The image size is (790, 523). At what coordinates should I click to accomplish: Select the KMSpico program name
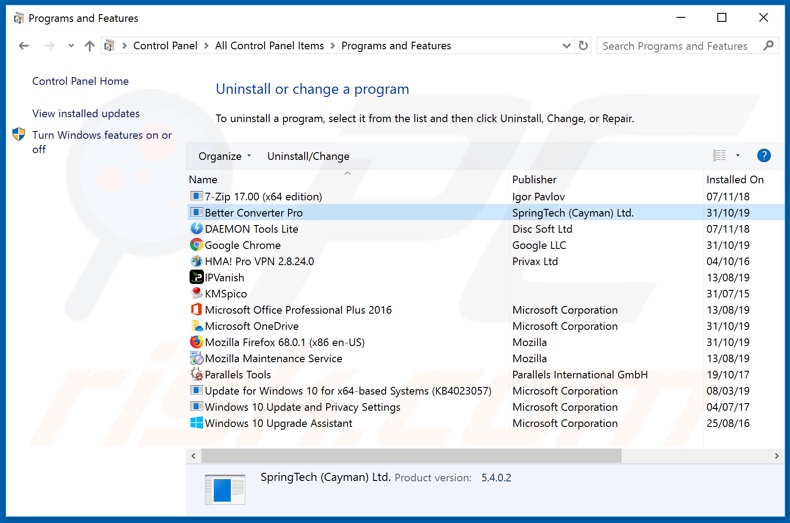(x=226, y=294)
